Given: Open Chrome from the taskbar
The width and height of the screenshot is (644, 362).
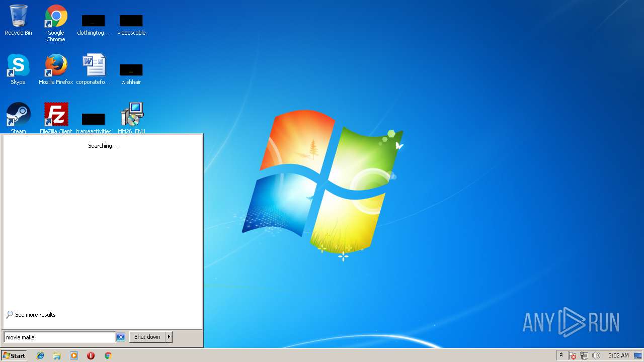Looking at the screenshot, I should point(108,355).
